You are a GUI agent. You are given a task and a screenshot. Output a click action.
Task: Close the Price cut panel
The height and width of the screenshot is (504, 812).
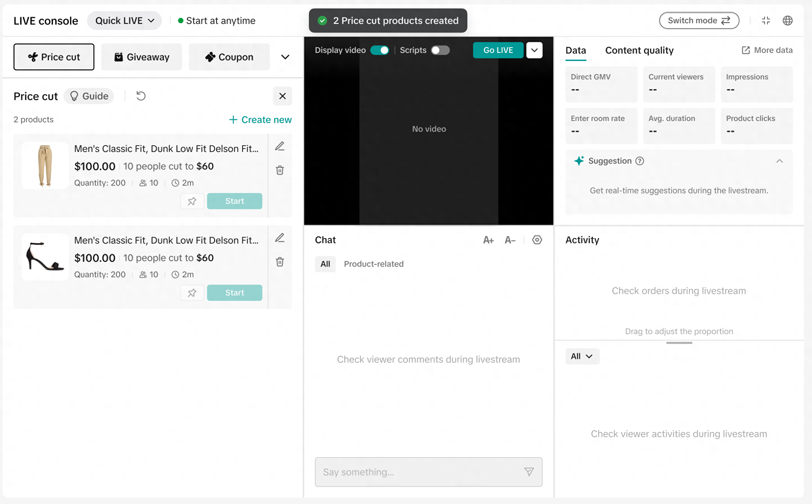282,96
